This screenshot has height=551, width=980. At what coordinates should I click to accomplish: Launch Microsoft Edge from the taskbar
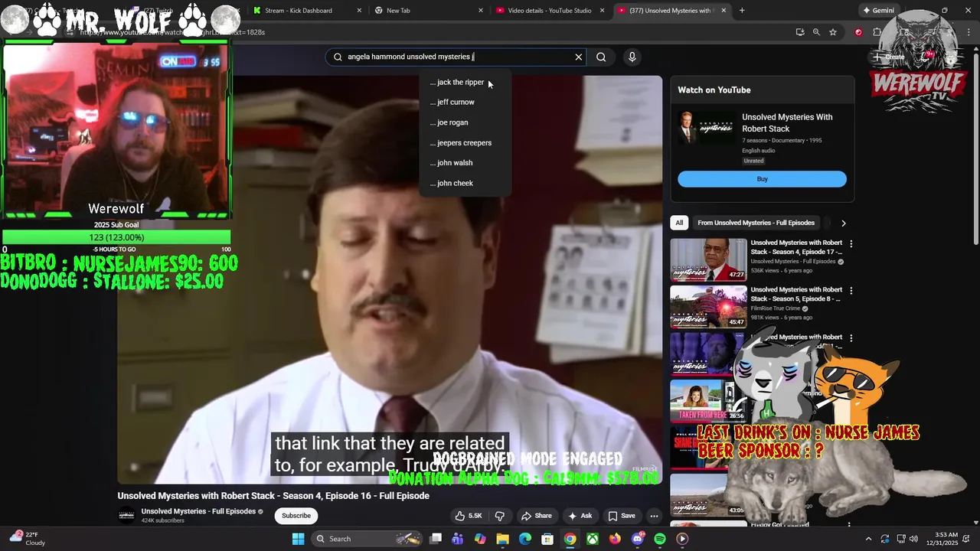[x=524, y=539]
